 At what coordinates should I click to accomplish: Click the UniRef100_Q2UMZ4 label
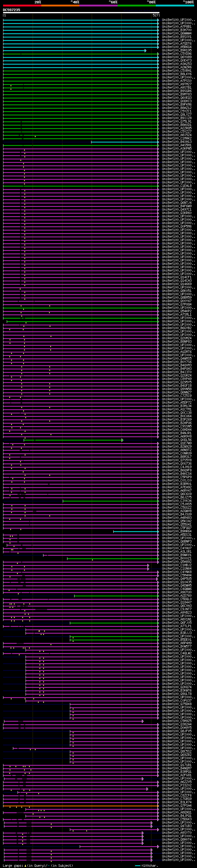pos(177,338)
